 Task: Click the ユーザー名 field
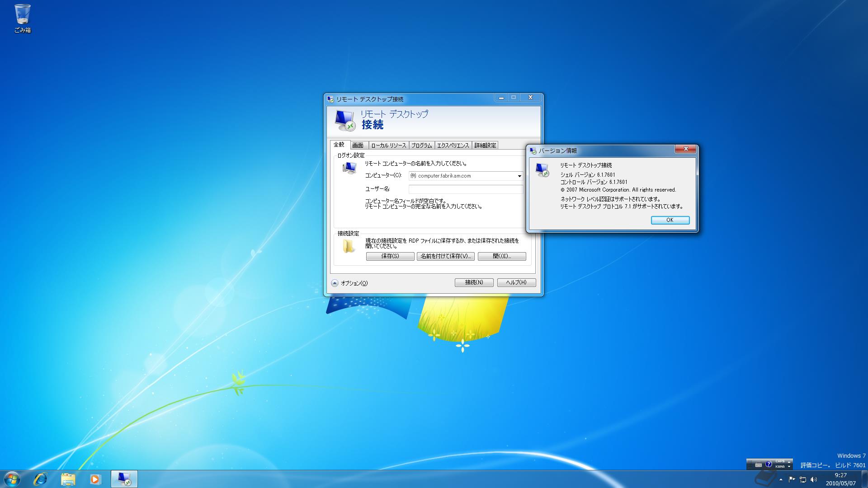466,189
